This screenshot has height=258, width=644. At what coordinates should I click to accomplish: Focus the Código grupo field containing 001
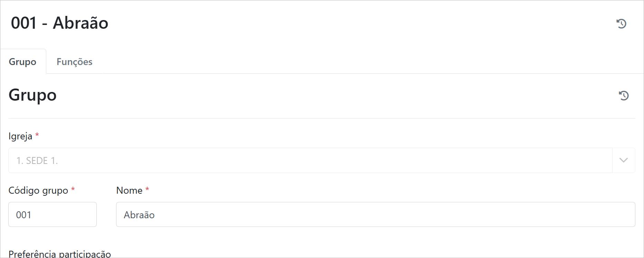pyautogui.click(x=53, y=214)
